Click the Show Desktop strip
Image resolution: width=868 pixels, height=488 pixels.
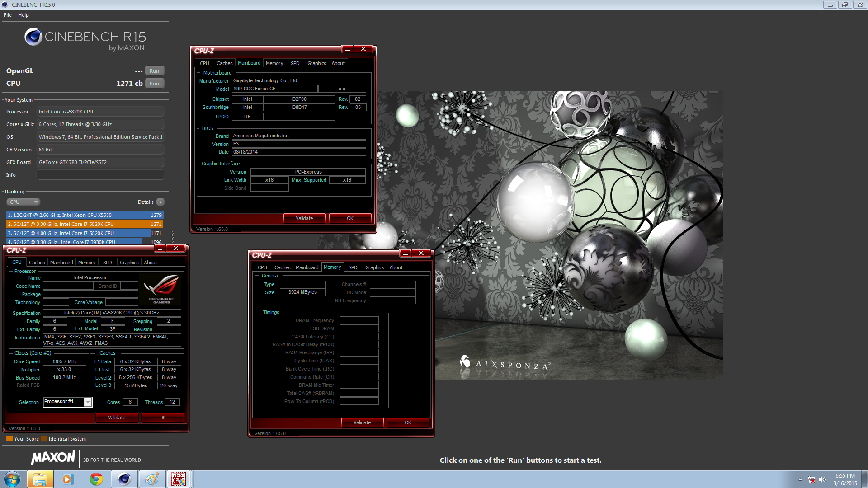click(x=864, y=479)
